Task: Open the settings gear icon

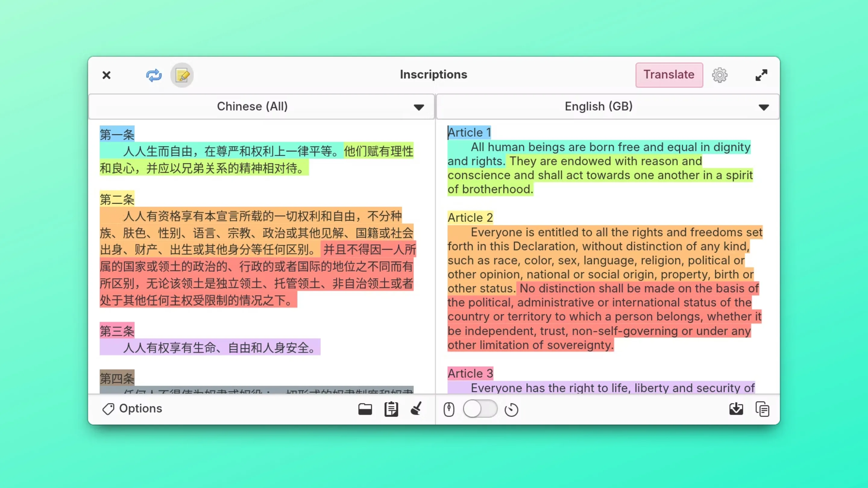Action: [719, 75]
